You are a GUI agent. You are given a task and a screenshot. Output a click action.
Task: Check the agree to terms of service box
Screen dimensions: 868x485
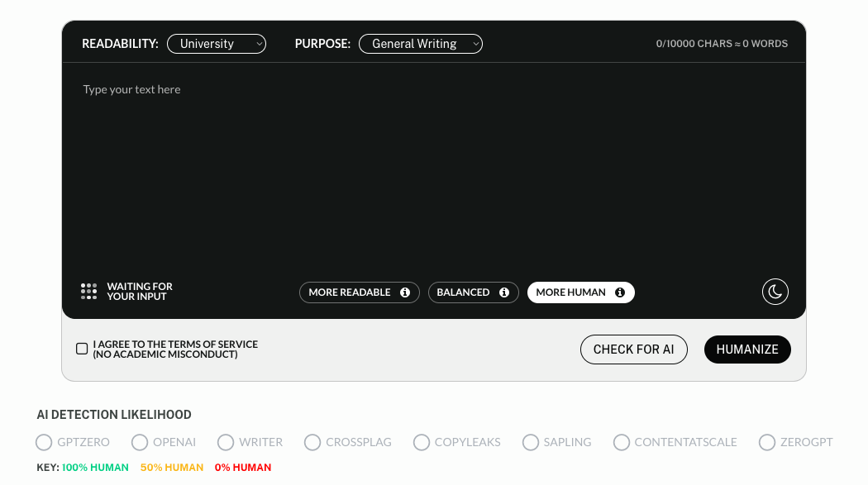[82, 349]
